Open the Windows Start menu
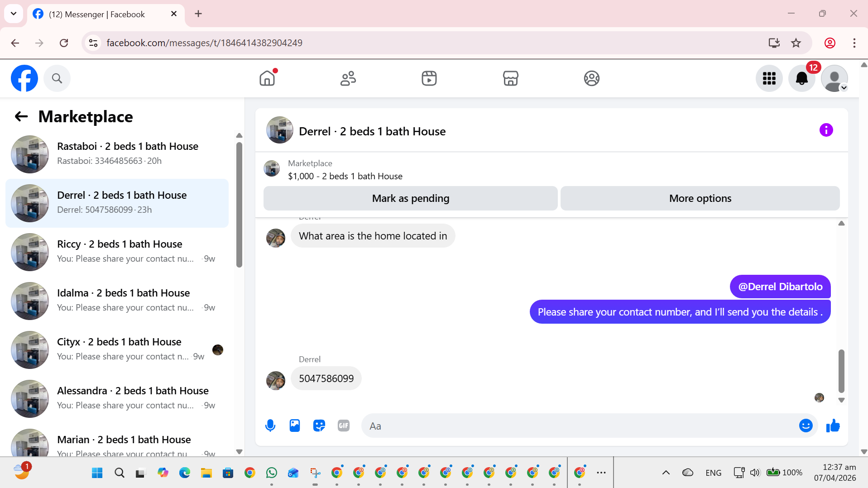The width and height of the screenshot is (868, 488). pos(97,473)
